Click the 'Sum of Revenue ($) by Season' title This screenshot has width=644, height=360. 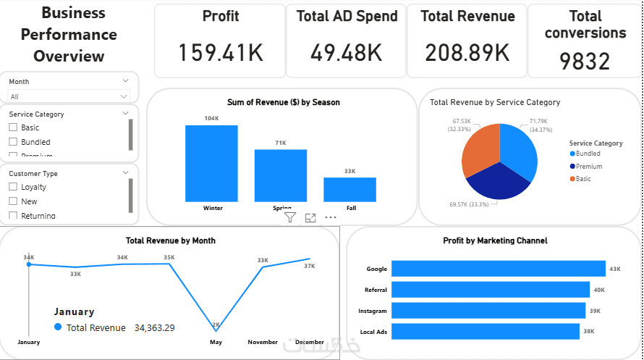[x=284, y=102]
